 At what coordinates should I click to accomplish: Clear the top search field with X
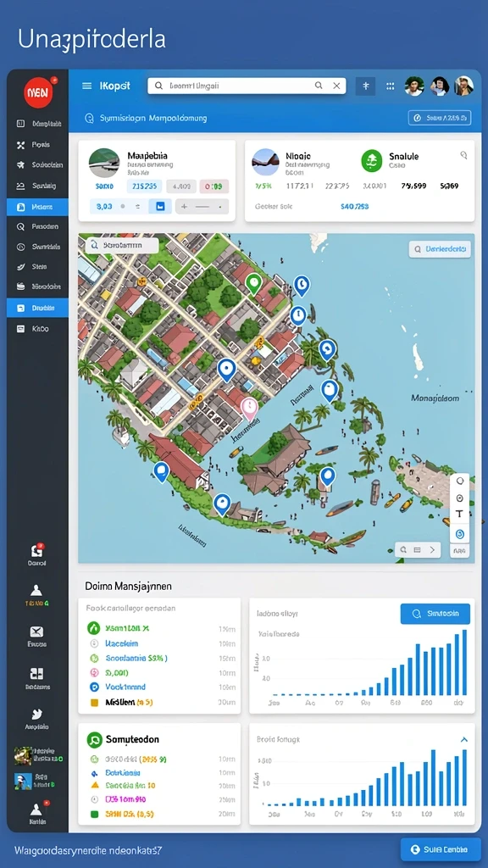point(336,86)
